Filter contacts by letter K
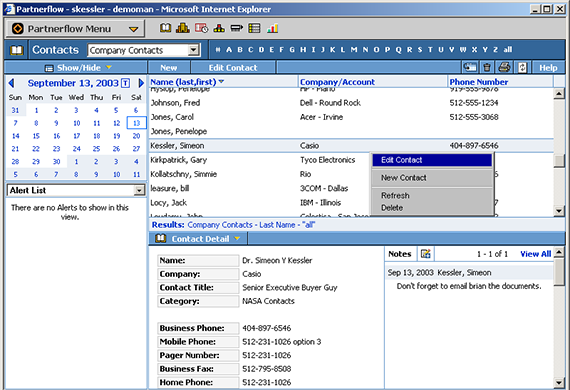Image resolution: width=570 pixels, height=390 pixels. 332,50
